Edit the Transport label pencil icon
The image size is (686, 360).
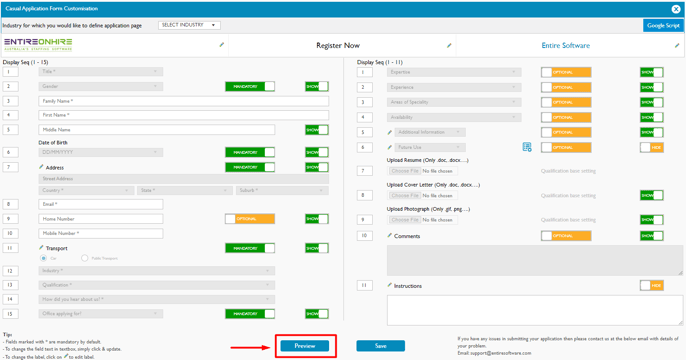41,248
